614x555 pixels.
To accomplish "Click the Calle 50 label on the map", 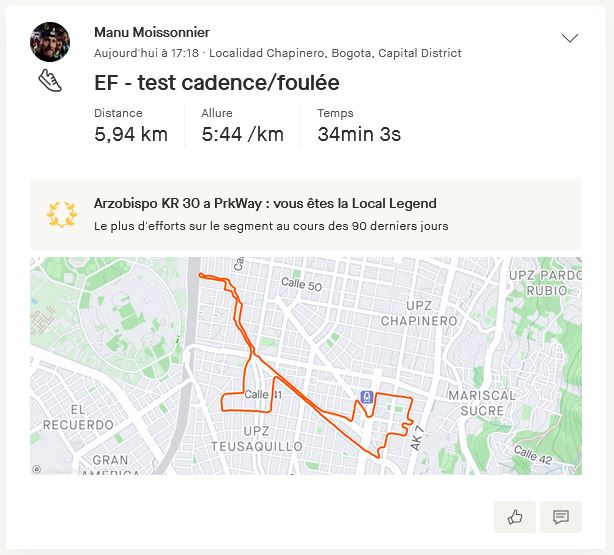I will tap(300, 284).
